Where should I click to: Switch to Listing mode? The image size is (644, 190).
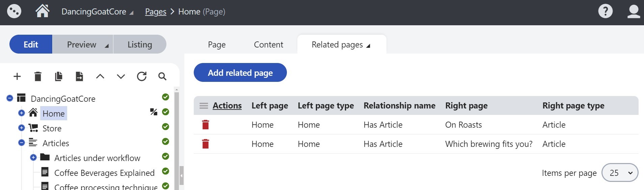coord(140,44)
